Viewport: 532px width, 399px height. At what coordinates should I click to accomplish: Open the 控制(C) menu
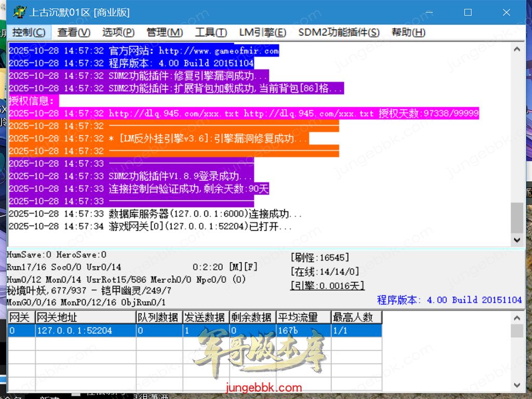[29, 32]
